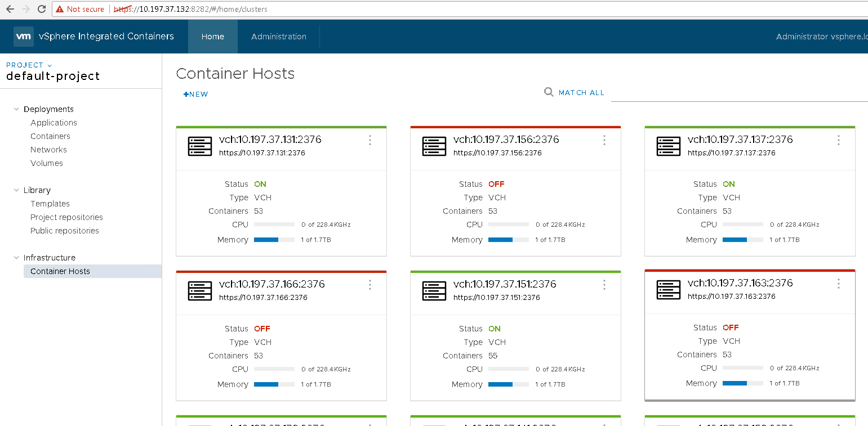The height and width of the screenshot is (426, 868).
Task: Click the VMware vm logo icon
Action: 24,37
